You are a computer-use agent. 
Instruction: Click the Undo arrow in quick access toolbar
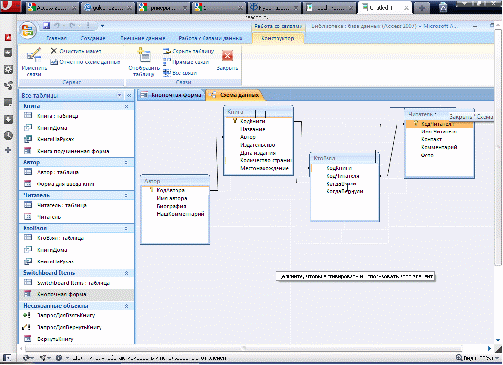[57, 26]
